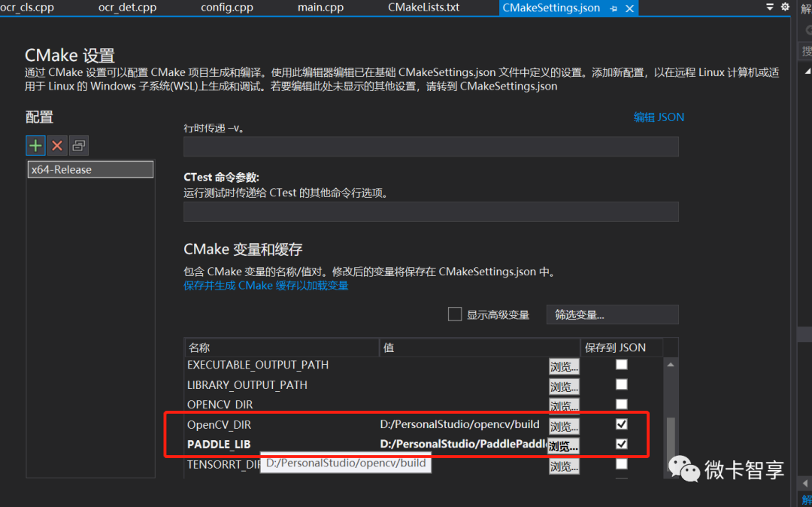Check save to JSON for OPENCV_DIR
Screen dimensions: 812x507
[622, 404]
